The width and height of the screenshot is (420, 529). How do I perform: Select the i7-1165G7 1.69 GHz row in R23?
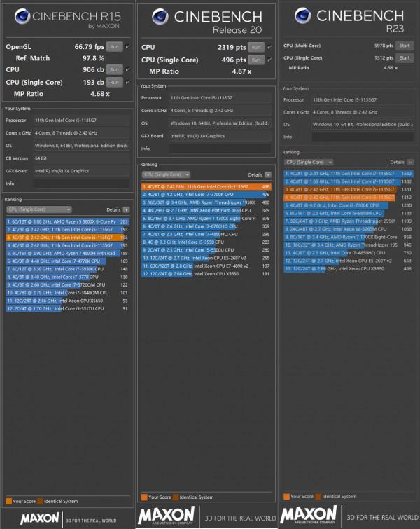click(349, 181)
